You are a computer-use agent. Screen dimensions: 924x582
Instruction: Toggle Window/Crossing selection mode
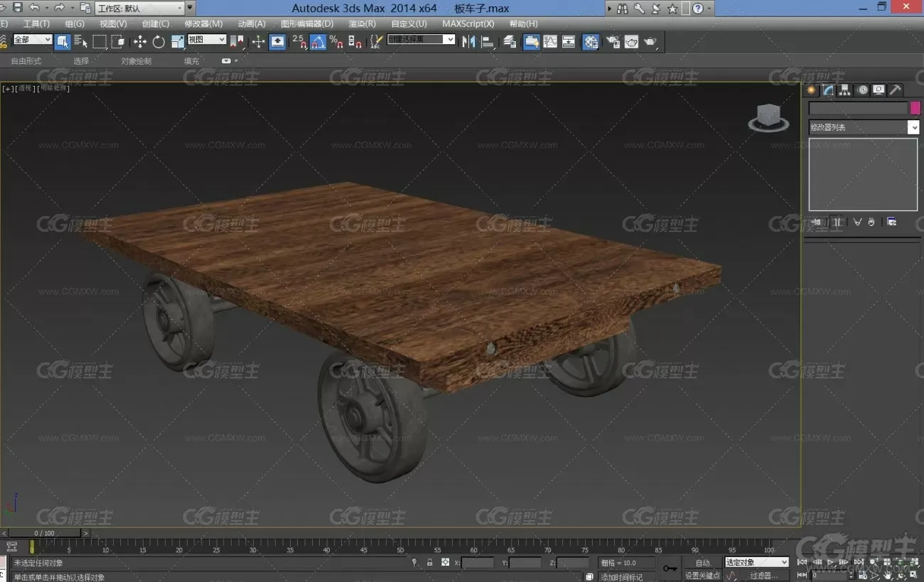point(118,42)
